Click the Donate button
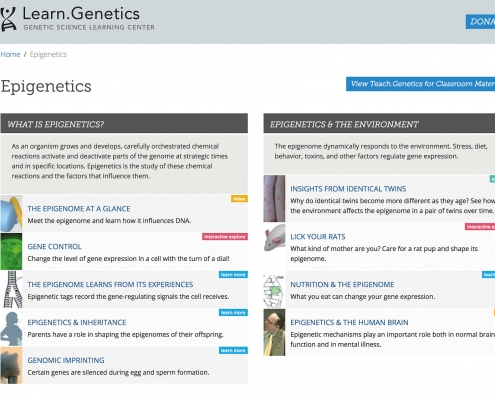Viewport: 495px width, 400px height. (480, 22)
